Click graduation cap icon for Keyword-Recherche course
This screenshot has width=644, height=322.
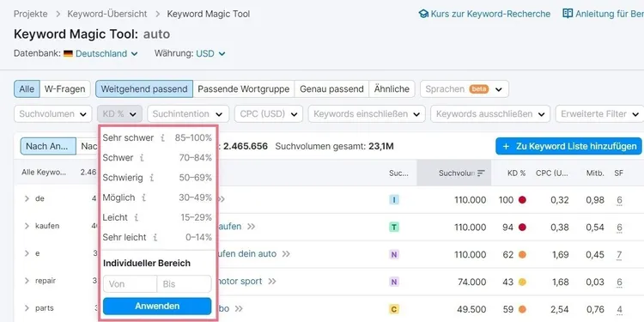[423, 14]
